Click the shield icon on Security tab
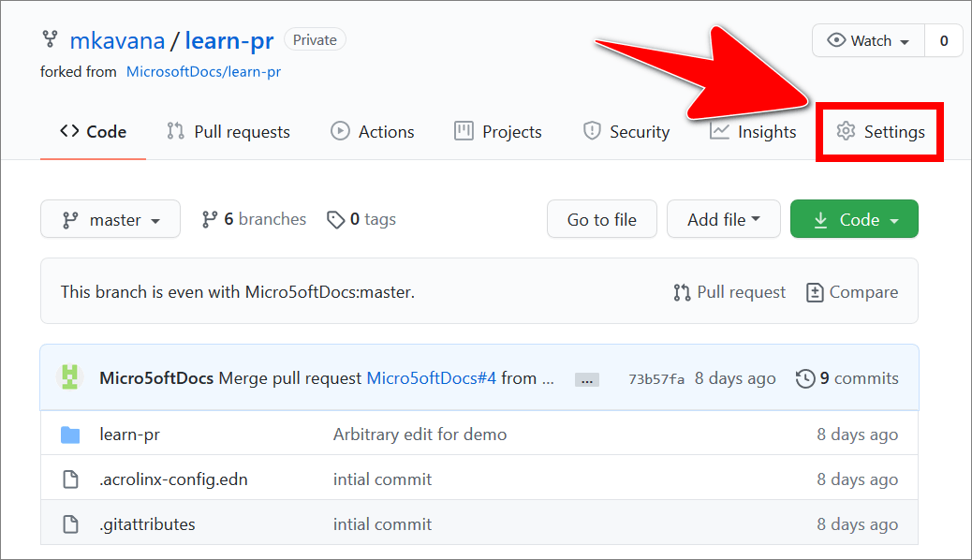 [x=592, y=131]
